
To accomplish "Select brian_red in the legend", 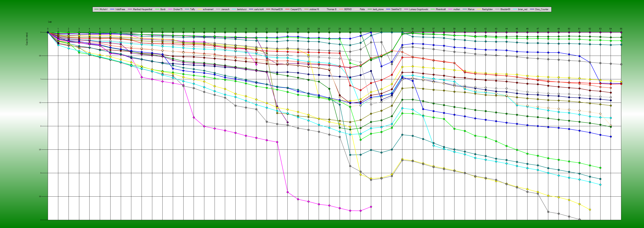I will pyautogui.click(x=522, y=9).
